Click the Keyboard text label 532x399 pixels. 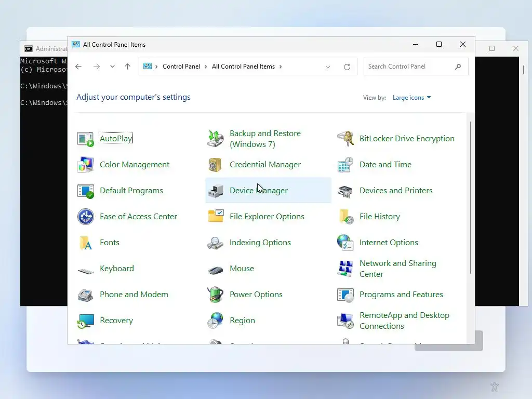[x=117, y=269]
